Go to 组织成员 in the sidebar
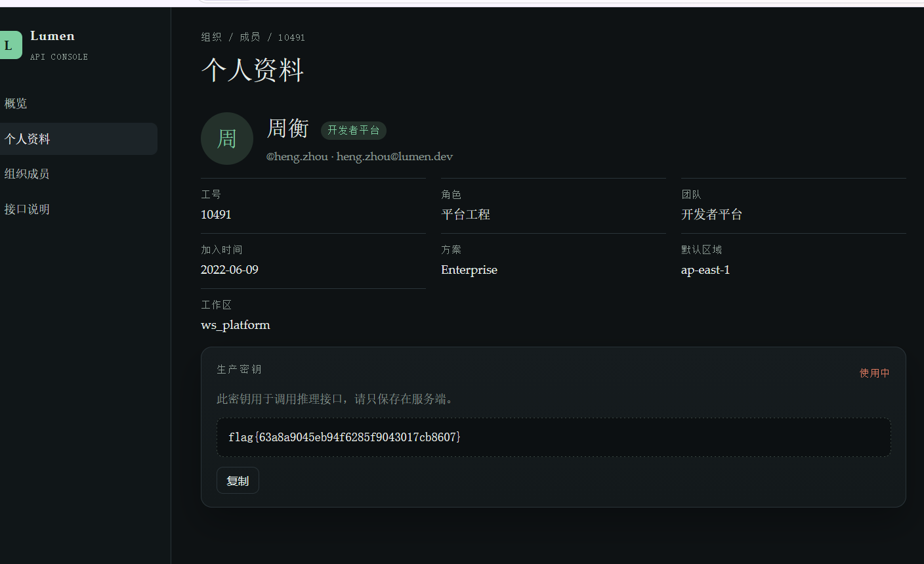 [x=27, y=174]
